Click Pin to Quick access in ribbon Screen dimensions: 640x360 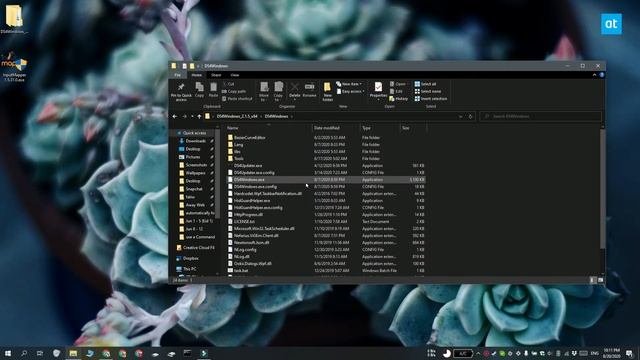pyautogui.click(x=181, y=91)
